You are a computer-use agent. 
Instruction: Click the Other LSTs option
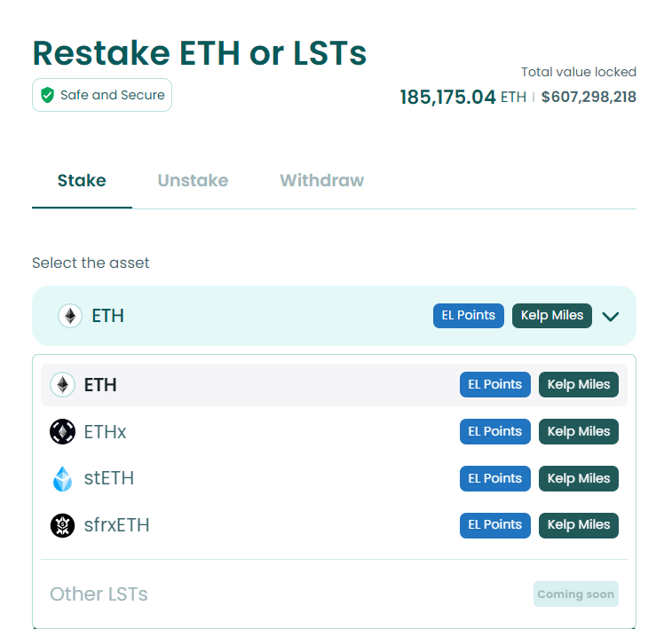click(99, 594)
